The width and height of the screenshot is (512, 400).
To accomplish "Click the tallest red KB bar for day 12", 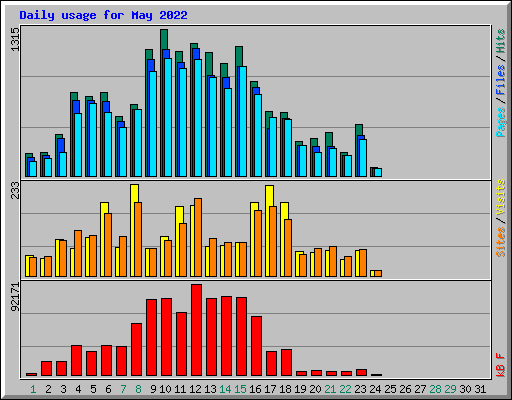I will point(197,330).
